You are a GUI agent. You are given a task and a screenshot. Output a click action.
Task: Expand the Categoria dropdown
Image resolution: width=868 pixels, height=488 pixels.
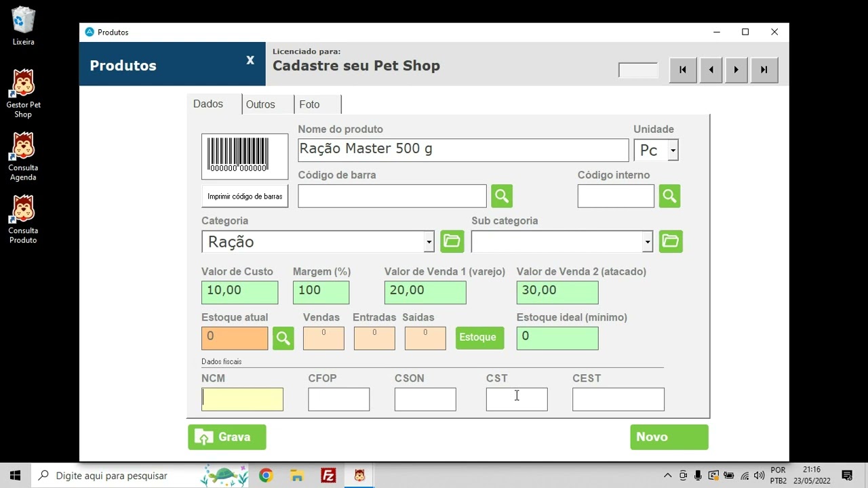(x=429, y=242)
